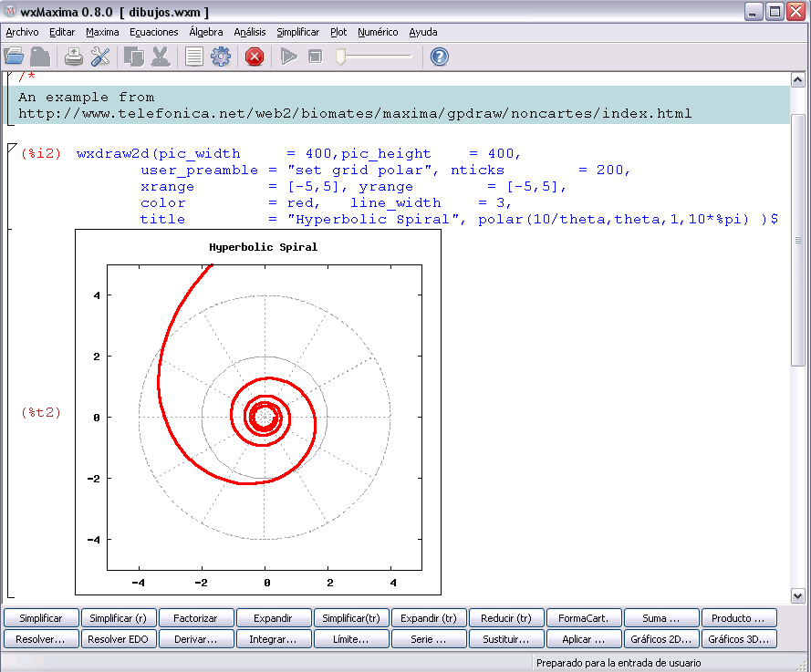The image size is (811, 672).
Task: Click the Factorizar button
Action: tap(196, 618)
